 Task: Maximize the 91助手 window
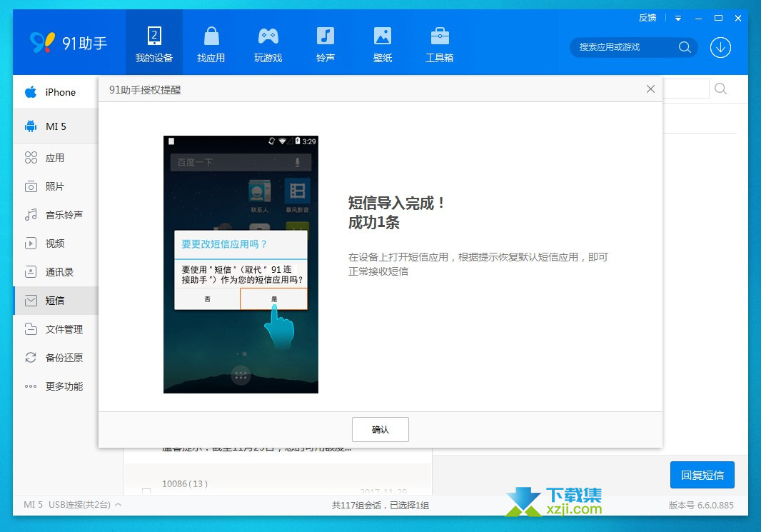coord(718,18)
